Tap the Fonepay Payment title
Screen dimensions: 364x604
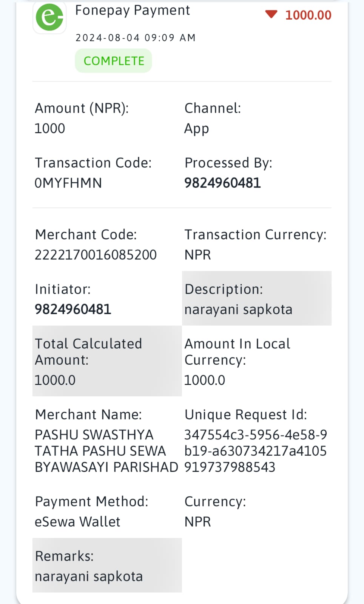(x=133, y=11)
